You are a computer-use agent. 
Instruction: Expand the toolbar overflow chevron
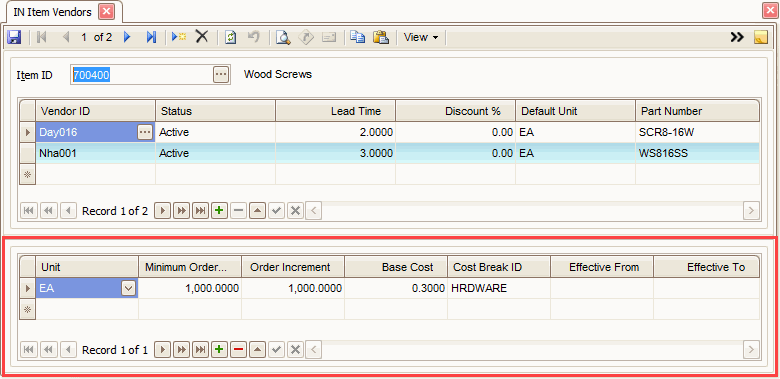pyautogui.click(x=737, y=37)
